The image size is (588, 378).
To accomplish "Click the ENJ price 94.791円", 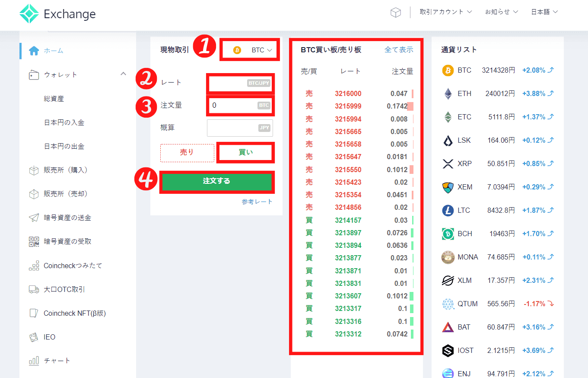I will point(501,374).
